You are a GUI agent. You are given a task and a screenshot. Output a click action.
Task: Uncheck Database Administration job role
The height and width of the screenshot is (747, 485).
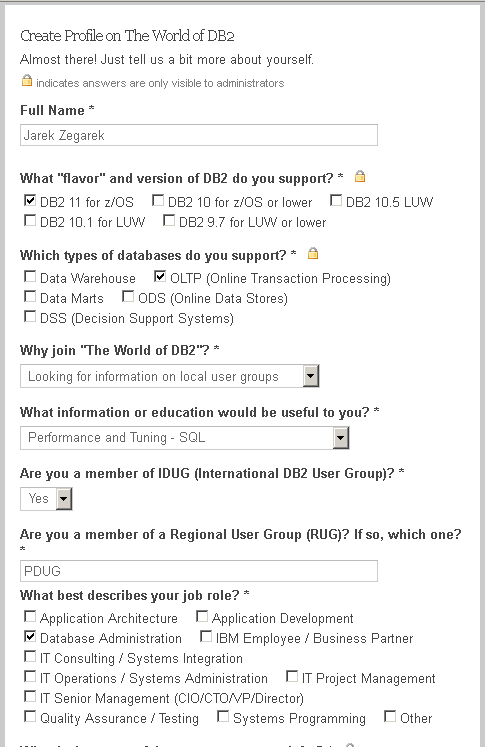(x=30, y=636)
